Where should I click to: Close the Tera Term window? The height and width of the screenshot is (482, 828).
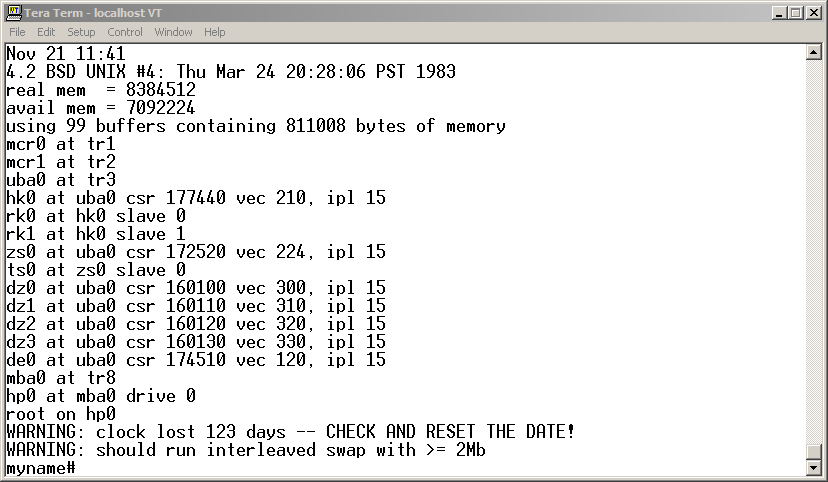[814, 13]
